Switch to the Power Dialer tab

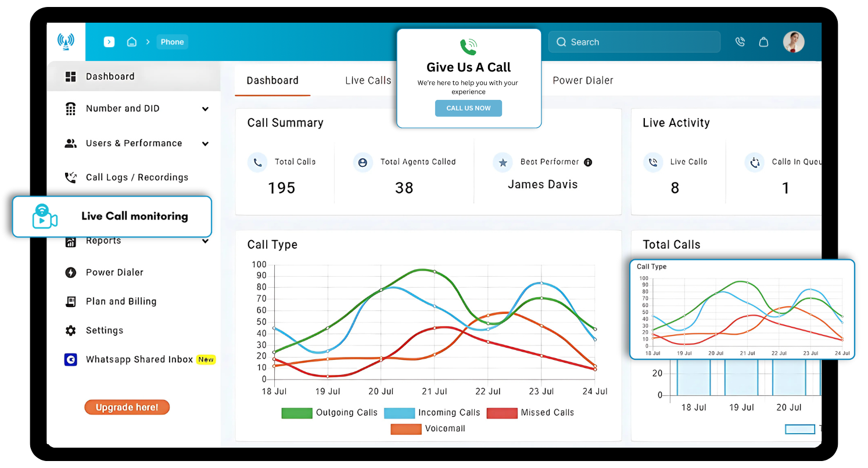point(583,80)
